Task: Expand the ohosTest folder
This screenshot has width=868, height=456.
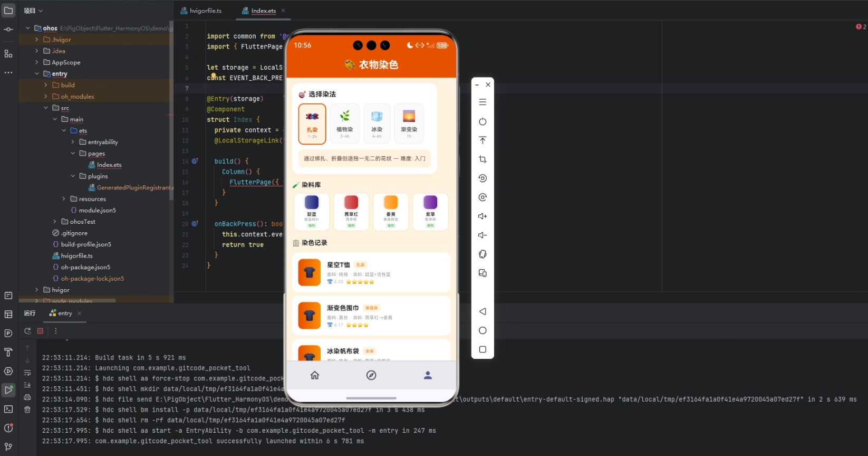Action: coord(55,222)
